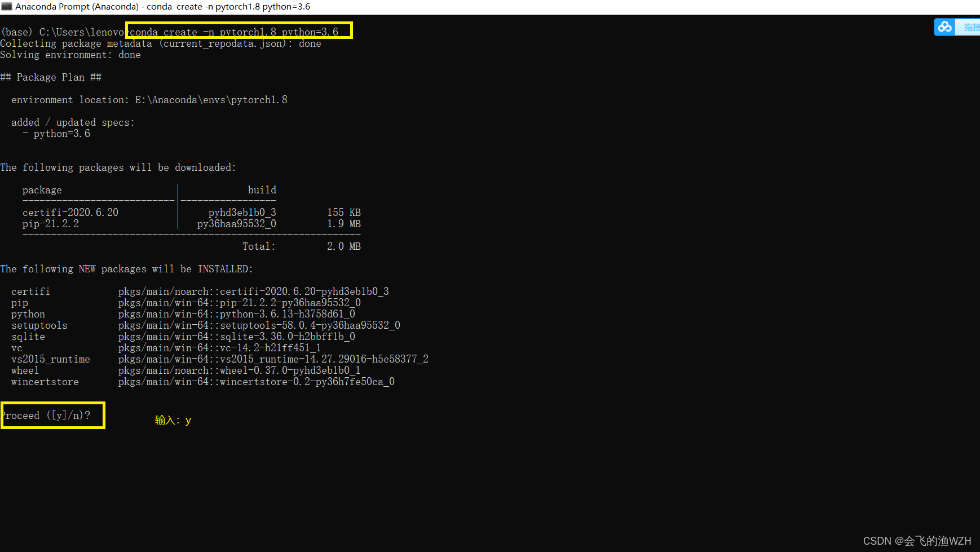
Task: Click 'vs2015_runtime' in the installed list
Action: coord(51,359)
